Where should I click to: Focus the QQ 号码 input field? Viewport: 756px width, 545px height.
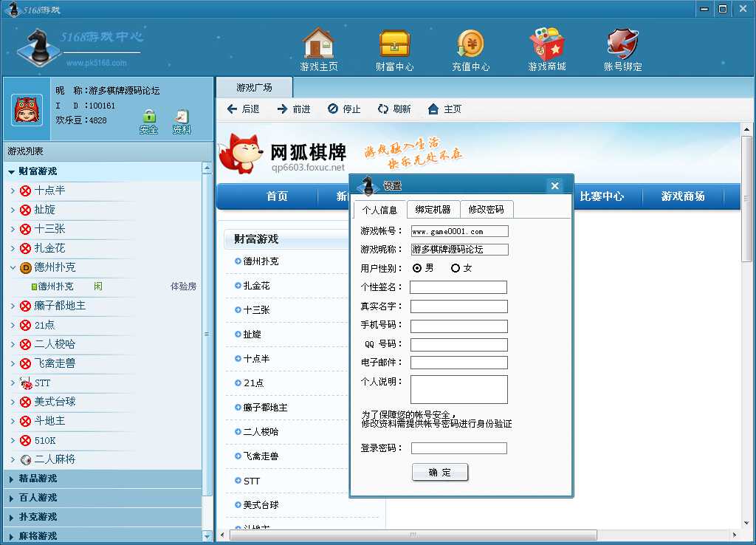pos(459,344)
